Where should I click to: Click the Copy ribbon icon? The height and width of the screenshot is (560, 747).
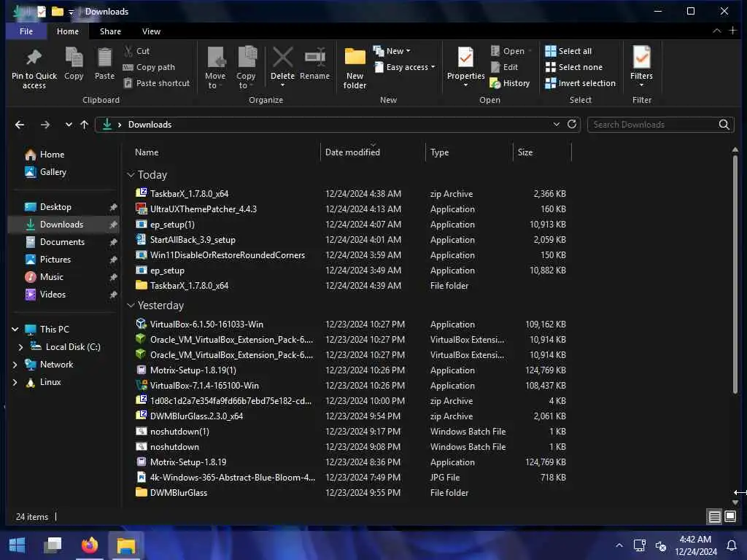tap(74, 58)
